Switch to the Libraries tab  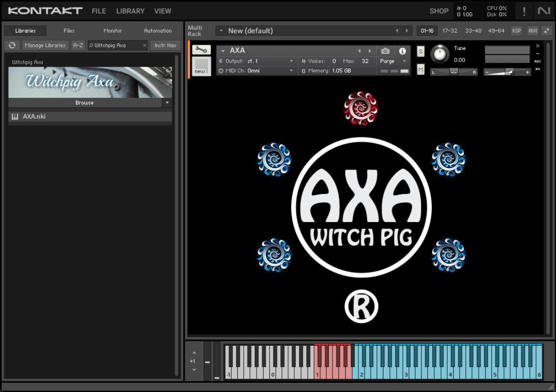(25, 31)
